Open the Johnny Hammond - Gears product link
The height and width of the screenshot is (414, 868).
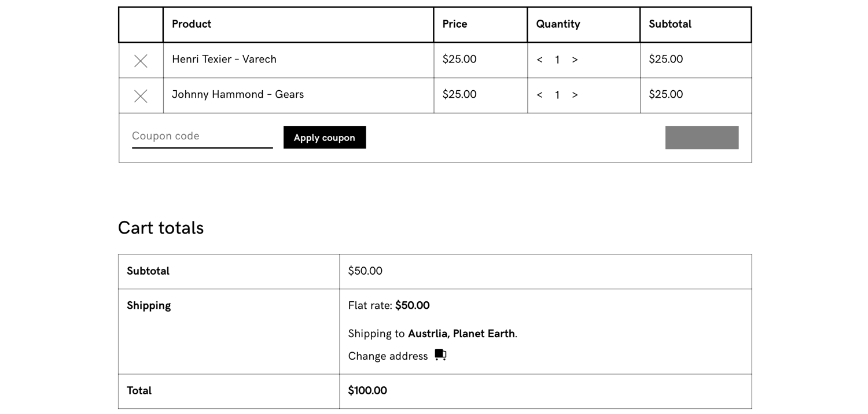(237, 94)
